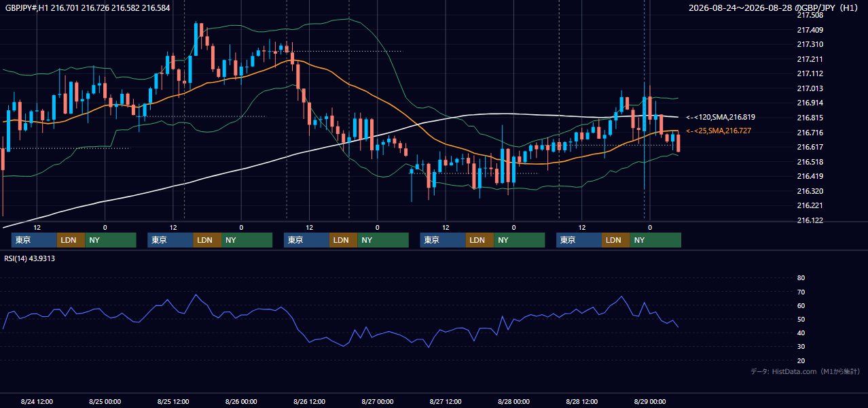Click the 216.716 price axis label
868x408 pixels.
[x=810, y=133]
